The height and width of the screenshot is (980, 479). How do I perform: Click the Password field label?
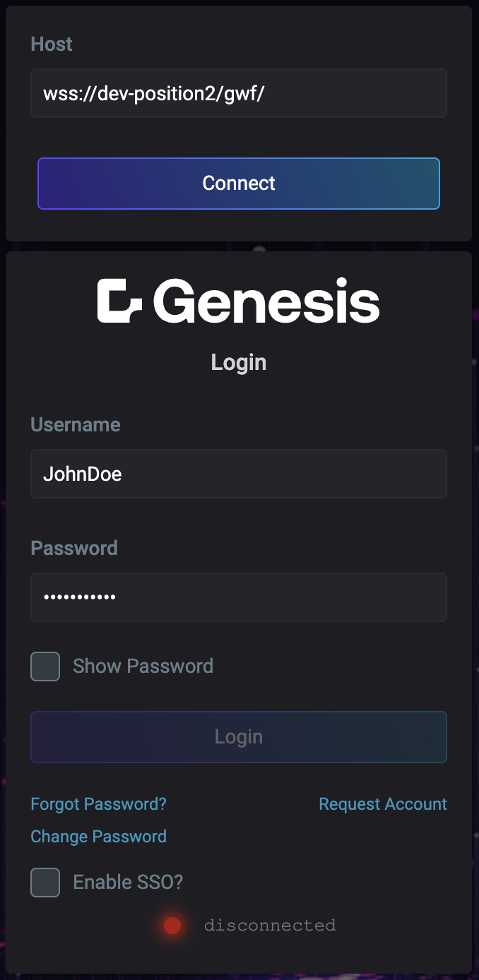[74, 549]
